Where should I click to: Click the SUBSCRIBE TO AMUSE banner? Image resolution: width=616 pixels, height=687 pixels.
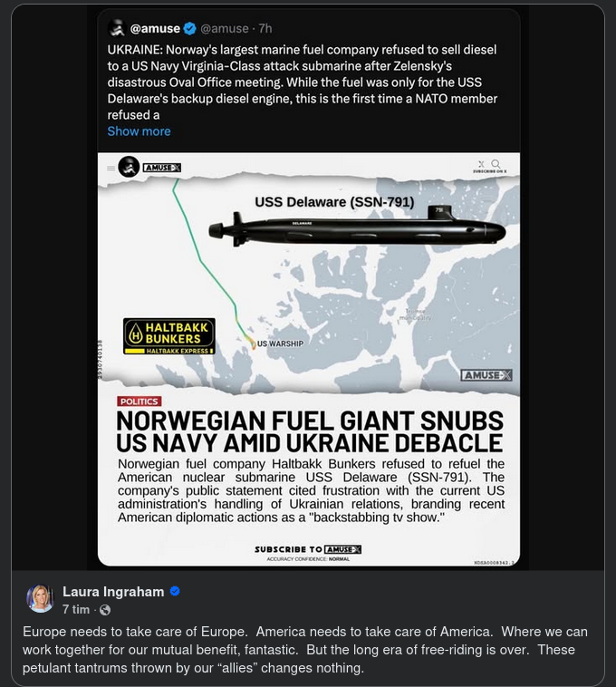point(308,549)
